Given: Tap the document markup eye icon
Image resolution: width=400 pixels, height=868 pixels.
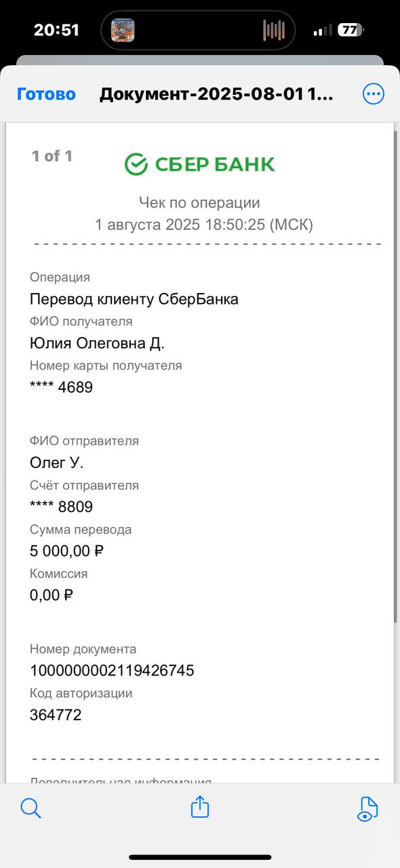Looking at the screenshot, I should (x=367, y=808).
